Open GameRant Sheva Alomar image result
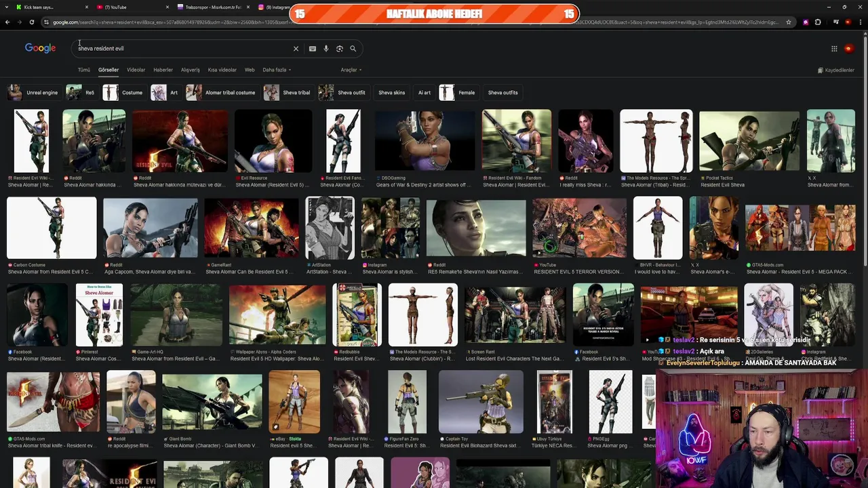This screenshot has width=868, height=488. click(251, 228)
